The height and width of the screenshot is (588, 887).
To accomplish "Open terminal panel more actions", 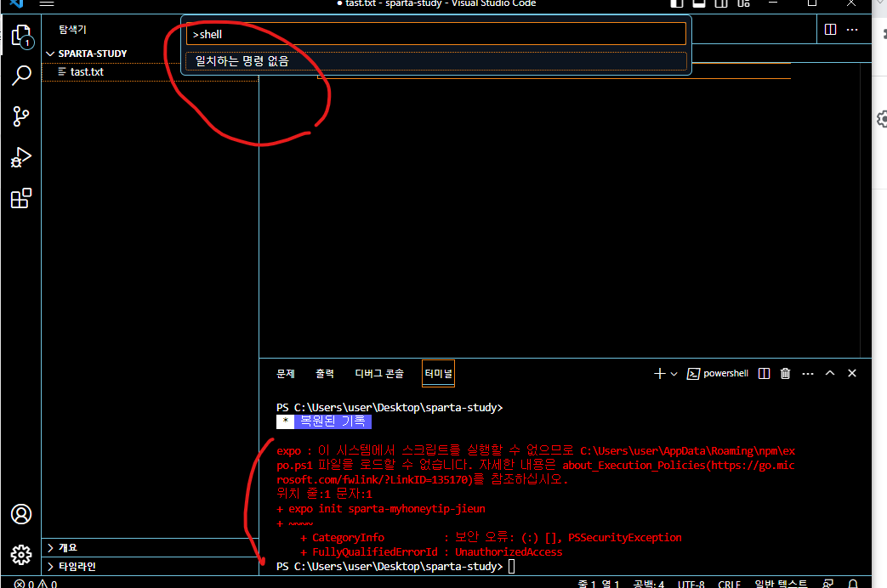I will click(x=808, y=374).
